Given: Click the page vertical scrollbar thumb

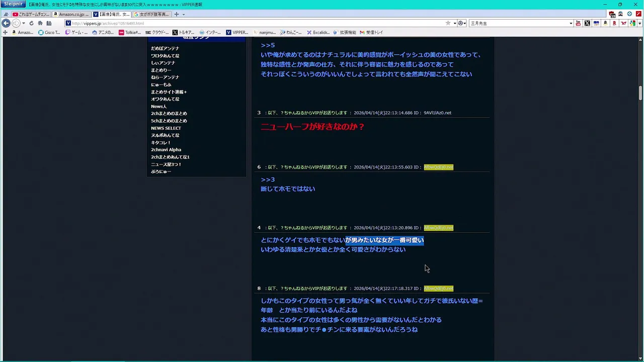Looking at the screenshot, I should tap(640, 93).
